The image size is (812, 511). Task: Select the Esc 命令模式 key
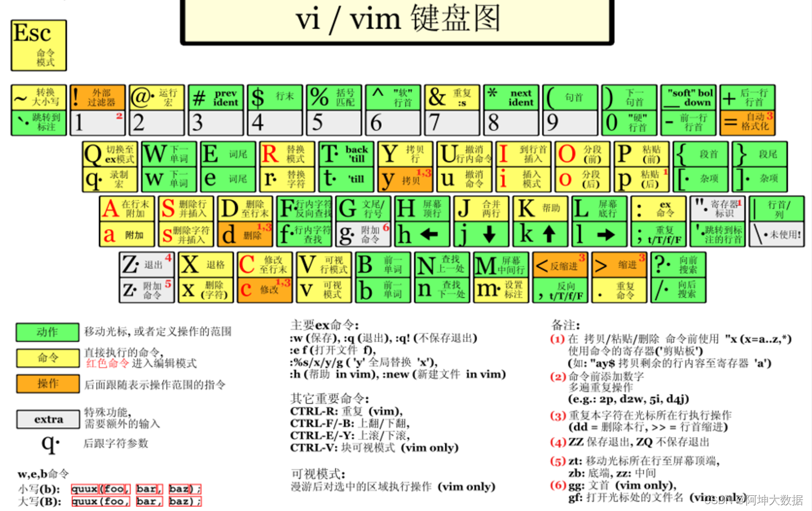(x=39, y=45)
